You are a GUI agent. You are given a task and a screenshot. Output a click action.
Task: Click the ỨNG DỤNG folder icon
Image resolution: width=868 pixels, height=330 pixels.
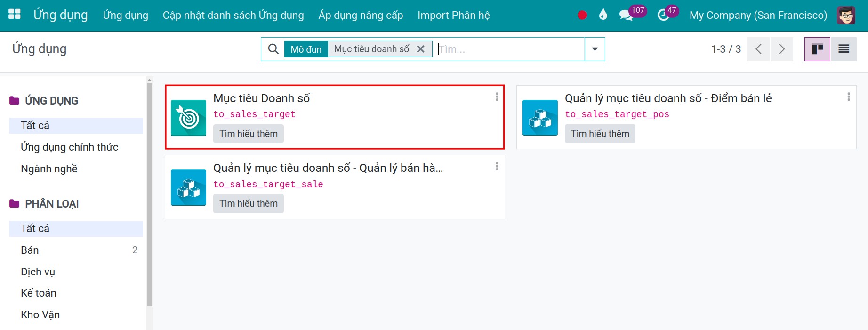[15, 100]
